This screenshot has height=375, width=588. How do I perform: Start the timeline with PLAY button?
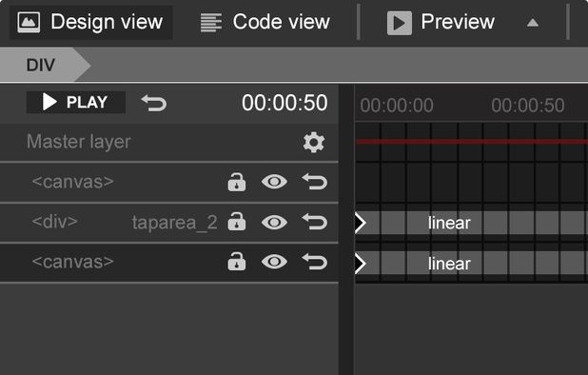(76, 102)
